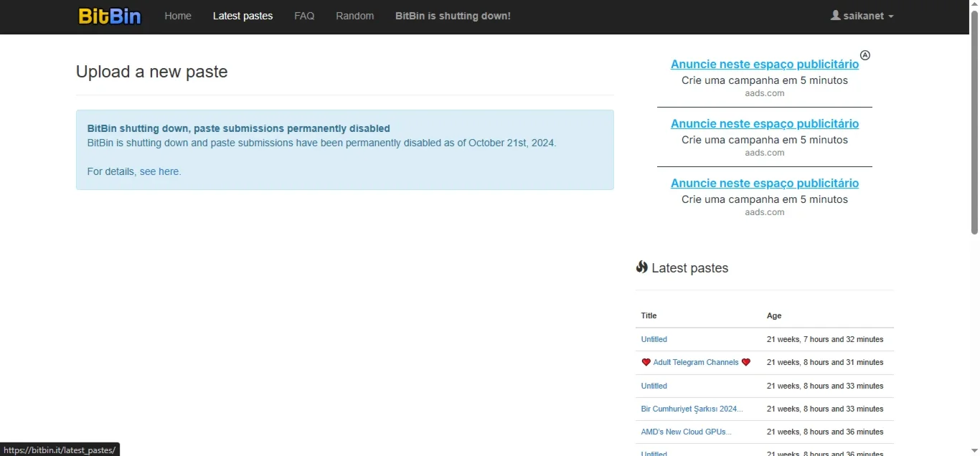The height and width of the screenshot is (456, 980).
Task: Click the first 'aads.com' ad caption
Action: point(765,93)
